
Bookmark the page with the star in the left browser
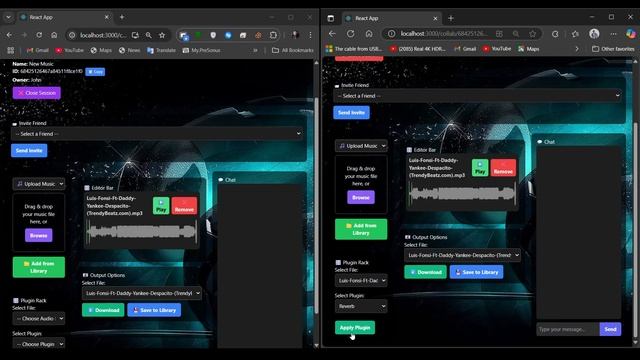coord(162,35)
